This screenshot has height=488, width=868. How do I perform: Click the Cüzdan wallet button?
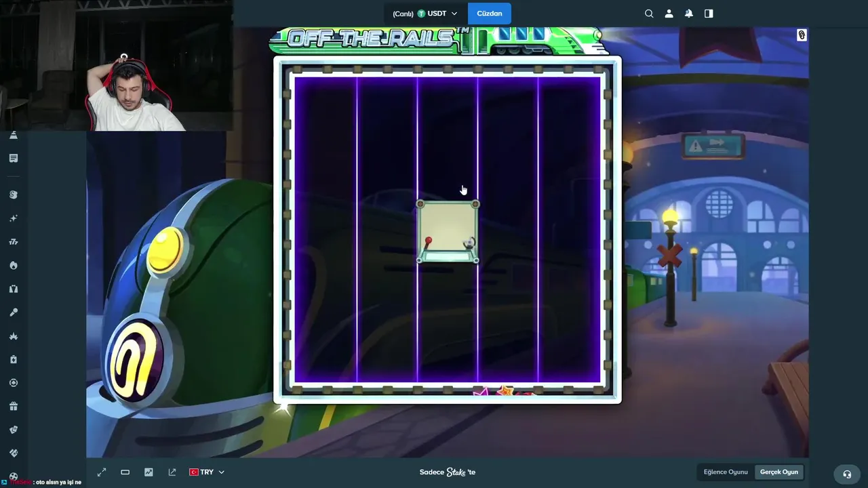click(489, 14)
